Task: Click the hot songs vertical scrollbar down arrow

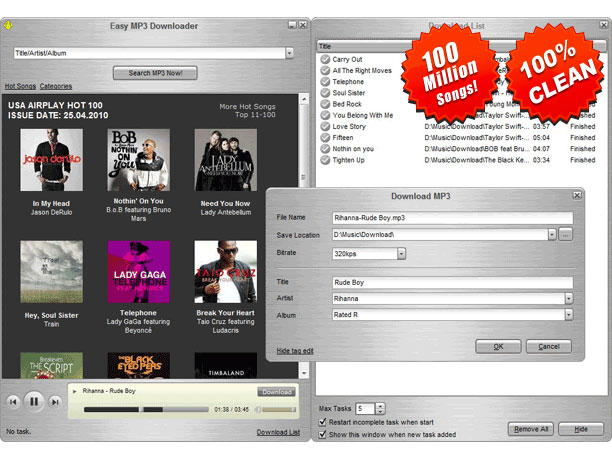Action: 304,373
